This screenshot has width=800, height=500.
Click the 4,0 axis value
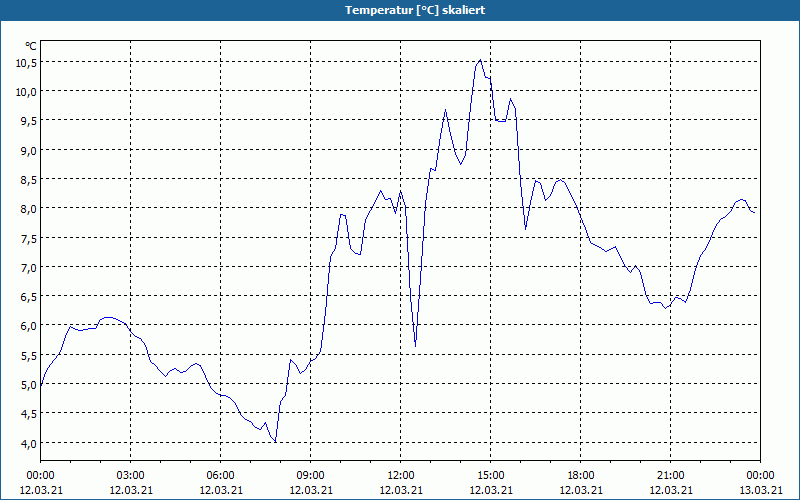coord(28,443)
